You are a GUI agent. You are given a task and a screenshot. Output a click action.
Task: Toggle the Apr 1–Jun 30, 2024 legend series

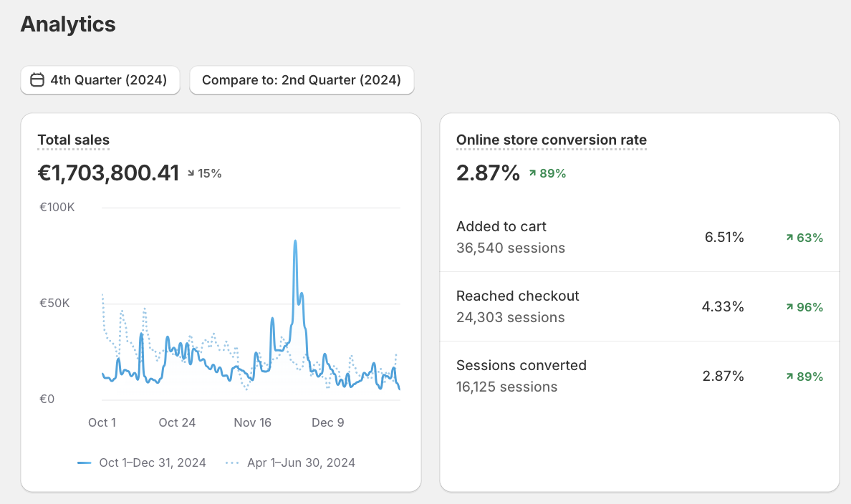(x=290, y=462)
